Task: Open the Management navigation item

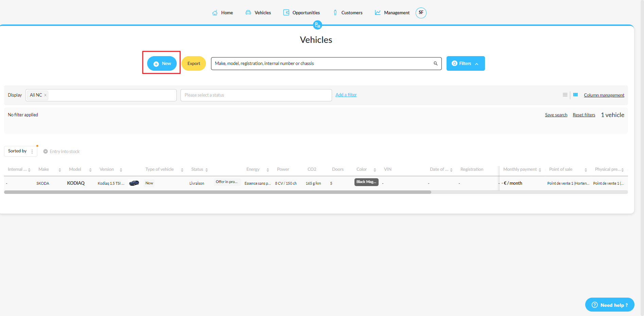Action: pyautogui.click(x=392, y=13)
